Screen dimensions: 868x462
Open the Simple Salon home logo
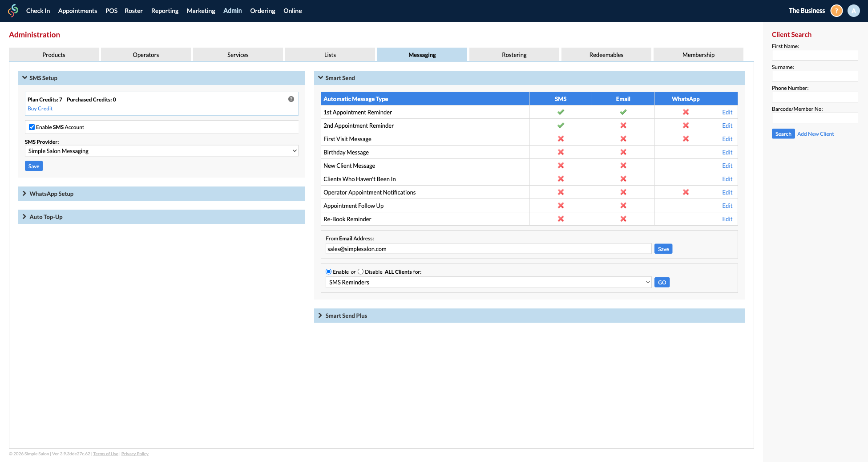12,10
